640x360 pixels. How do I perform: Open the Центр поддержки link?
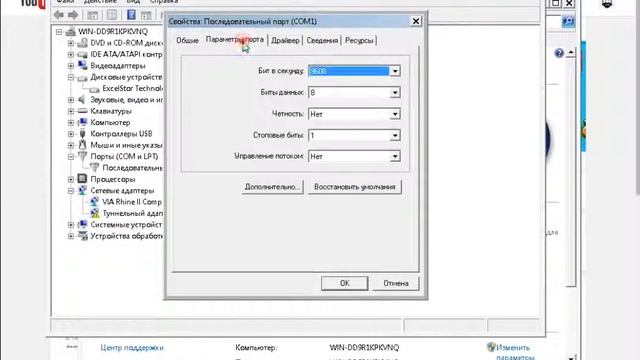[x=132, y=348]
